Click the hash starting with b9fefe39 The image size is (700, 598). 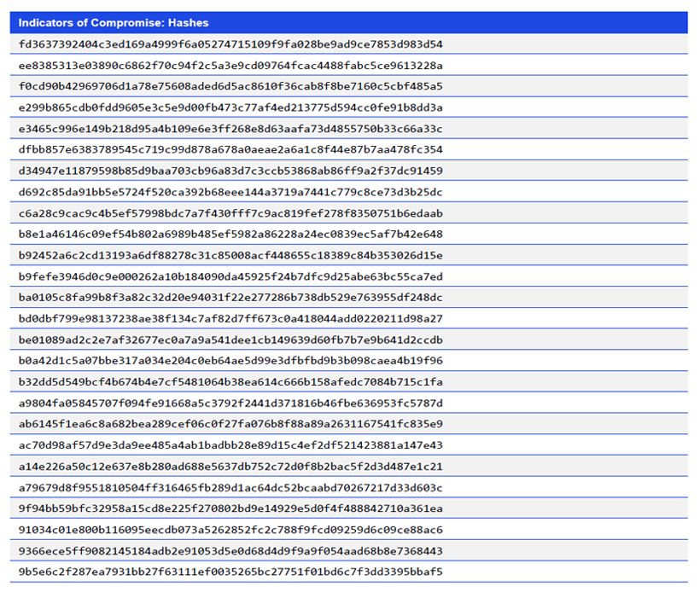pos(230,276)
